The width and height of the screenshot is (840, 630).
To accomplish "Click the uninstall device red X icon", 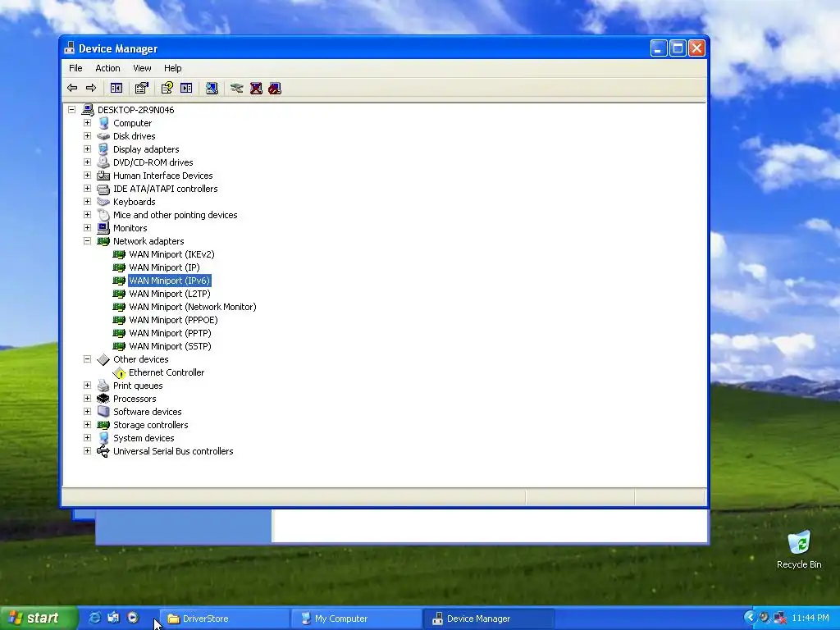I will (x=256, y=88).
